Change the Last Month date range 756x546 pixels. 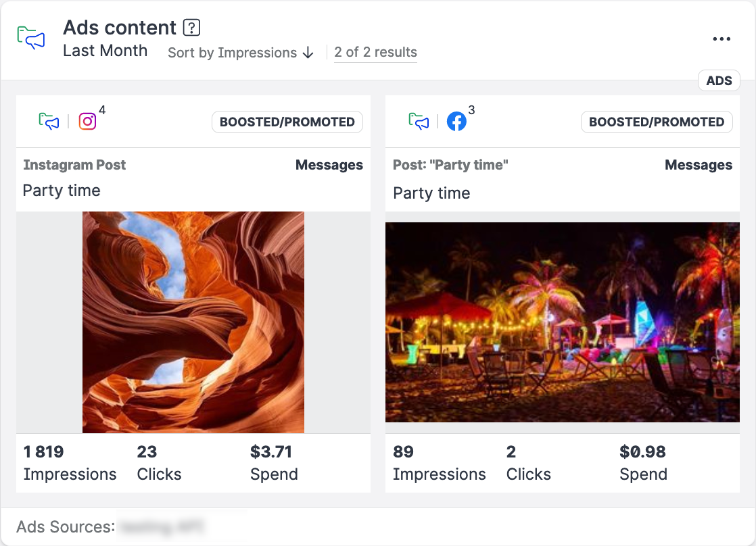point(105,51)
